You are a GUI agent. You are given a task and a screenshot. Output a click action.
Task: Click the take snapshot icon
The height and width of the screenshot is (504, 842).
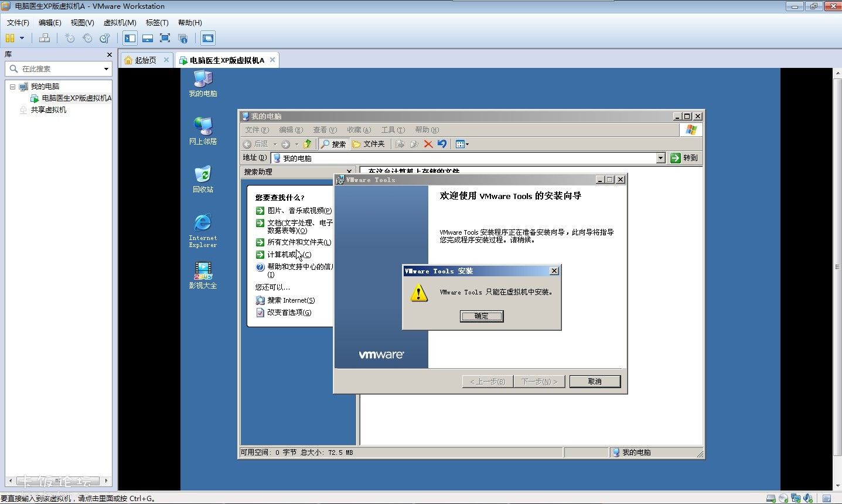tap(70, 38)
